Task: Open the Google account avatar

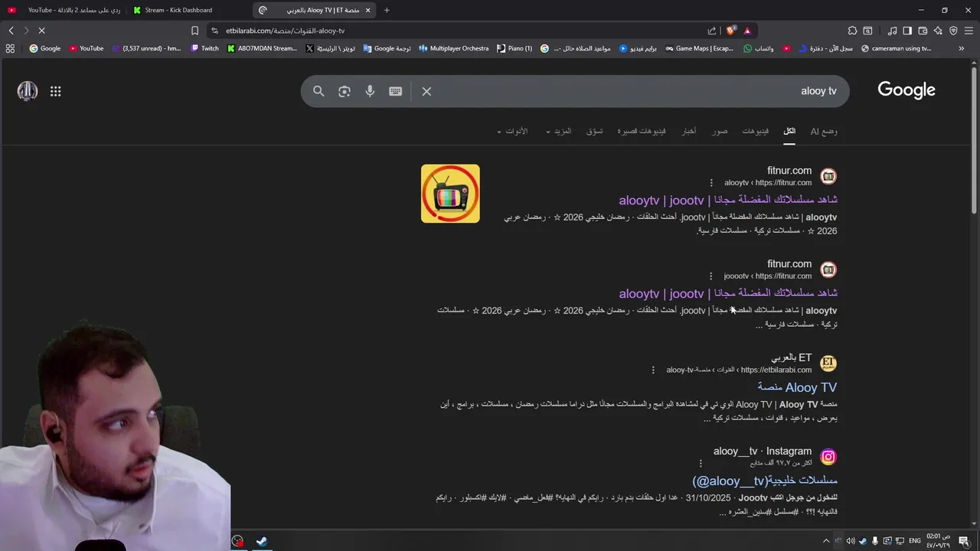Action: point(28,91)
